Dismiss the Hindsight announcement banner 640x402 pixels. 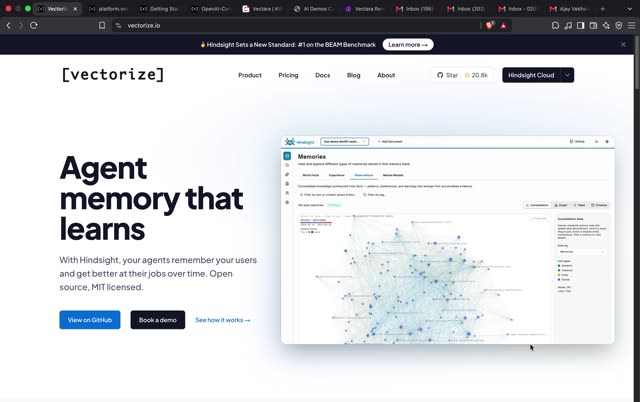click(623, 44)
